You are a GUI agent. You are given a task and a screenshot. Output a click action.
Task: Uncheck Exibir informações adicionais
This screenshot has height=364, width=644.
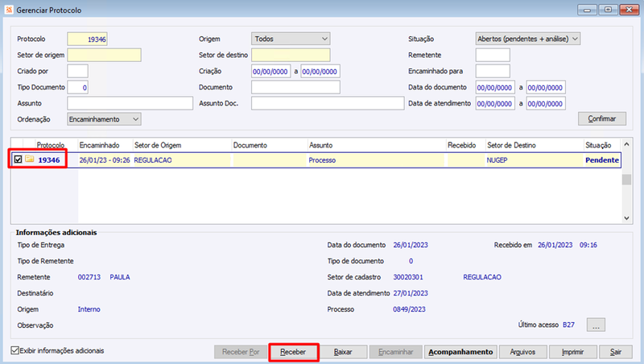[15, 350]
